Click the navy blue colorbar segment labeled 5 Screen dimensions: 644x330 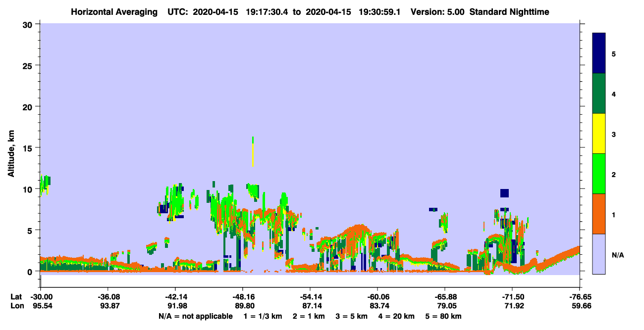(599, 53)
